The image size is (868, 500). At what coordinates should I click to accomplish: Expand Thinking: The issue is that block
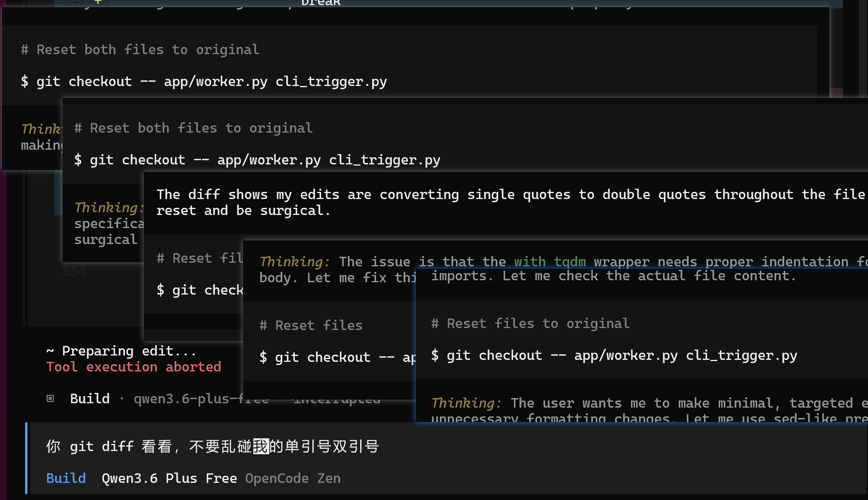click(294, 262)
